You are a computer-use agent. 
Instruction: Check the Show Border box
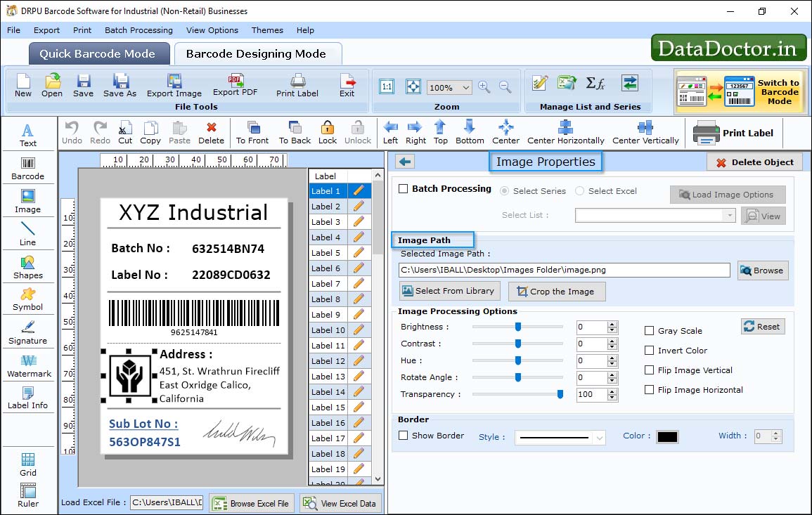(404, 436)
